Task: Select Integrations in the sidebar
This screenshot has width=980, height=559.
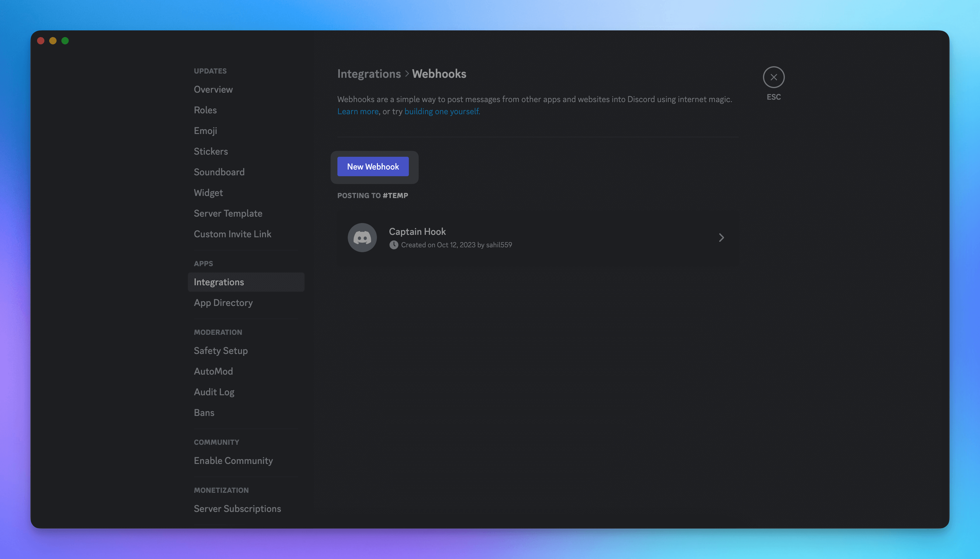Action: pyautogui.click(x=246, y=282)
